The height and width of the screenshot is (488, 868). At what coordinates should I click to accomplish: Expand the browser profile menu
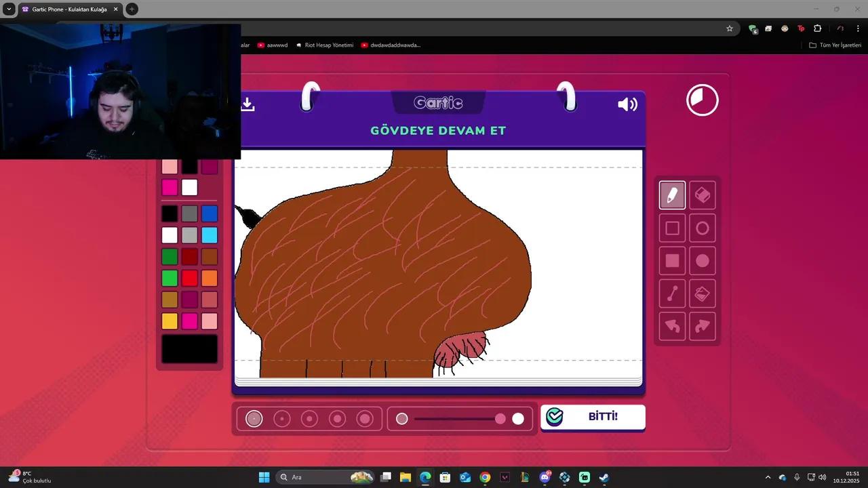[840, 28]
